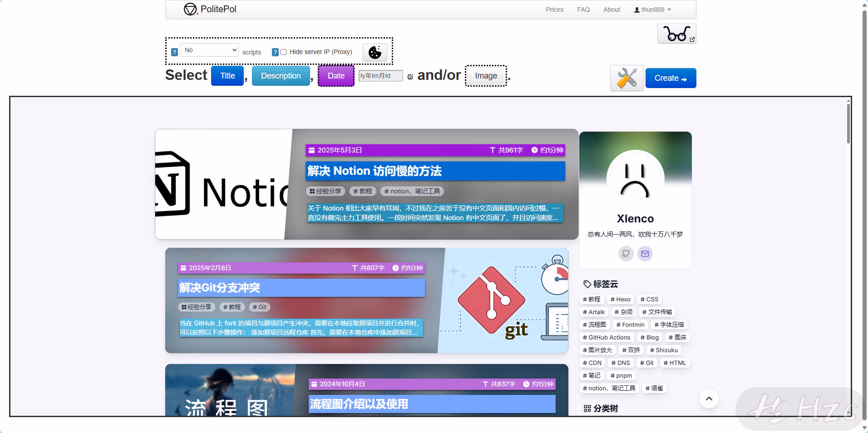Open the wrench and screwdriver tools button
Image resolution: width=868 pixels, height=433 pixels.
coord(626,78)
